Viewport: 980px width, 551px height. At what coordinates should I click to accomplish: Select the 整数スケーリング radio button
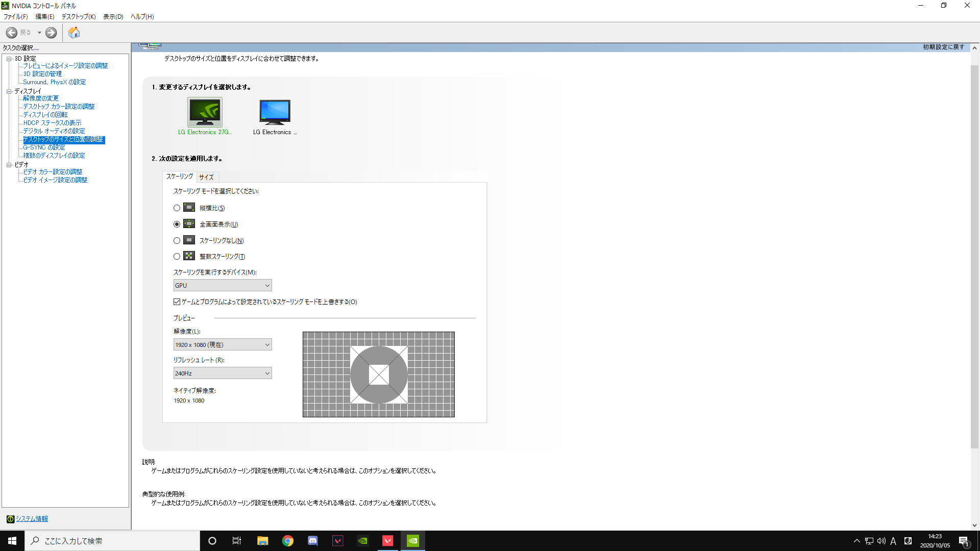point(177,257)
